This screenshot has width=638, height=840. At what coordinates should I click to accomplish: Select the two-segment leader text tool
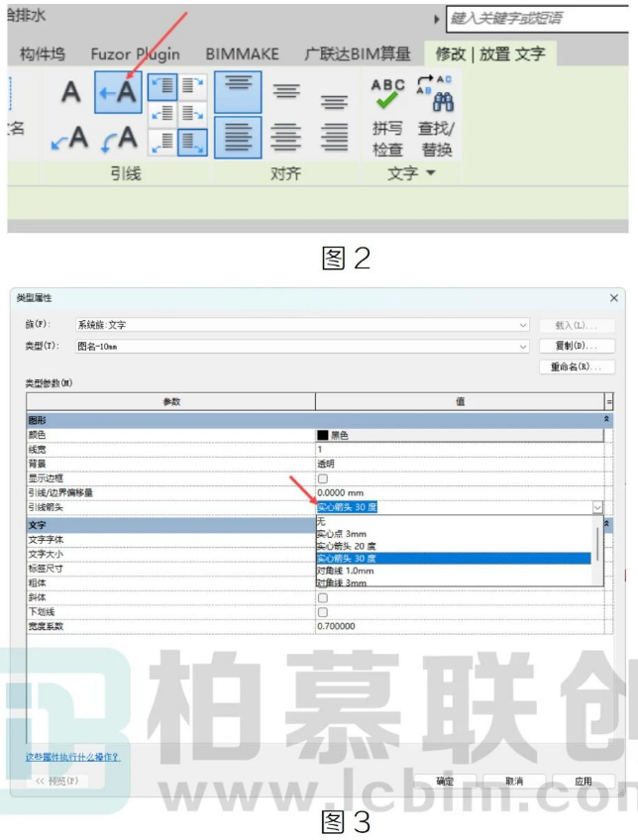click(x=70, y=139)
